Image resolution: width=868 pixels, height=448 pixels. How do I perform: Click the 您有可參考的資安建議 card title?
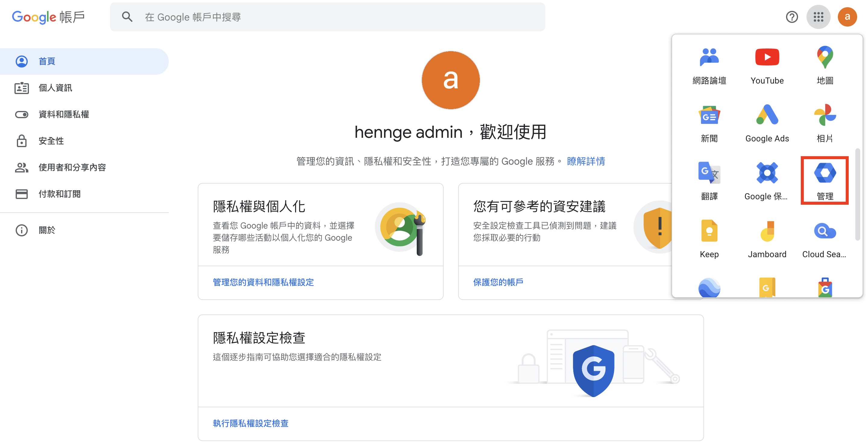tap(539, 206)
